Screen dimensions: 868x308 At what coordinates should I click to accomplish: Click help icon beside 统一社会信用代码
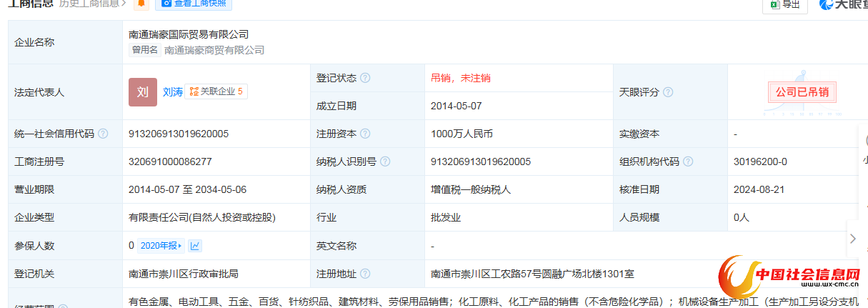(103, 134)
